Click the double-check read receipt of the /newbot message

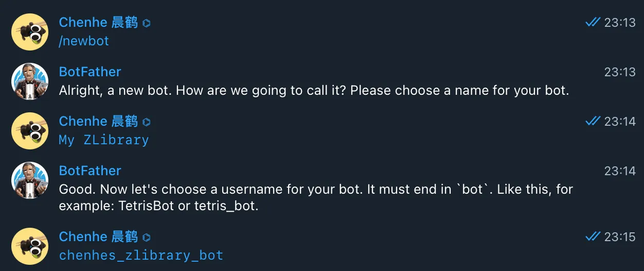(593, 22)
